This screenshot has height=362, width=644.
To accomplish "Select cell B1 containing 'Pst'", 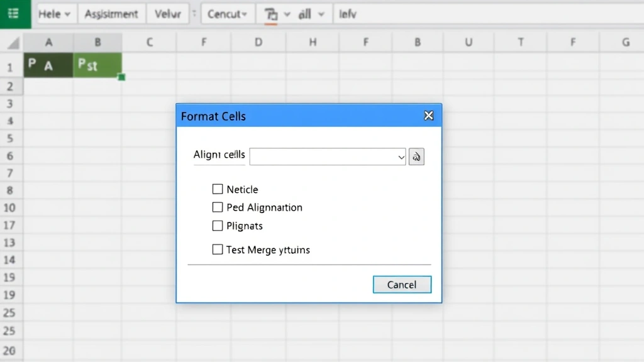I will (98, 65).
